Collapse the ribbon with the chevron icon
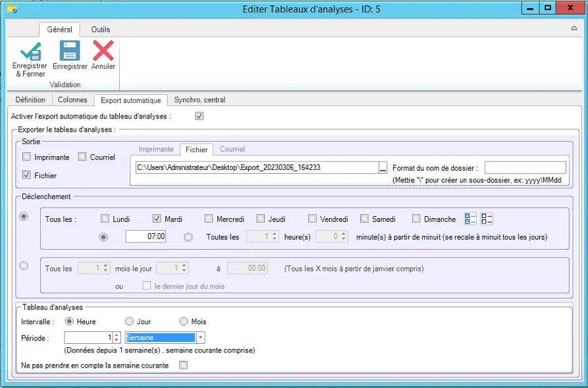 (x=574, y=28)
